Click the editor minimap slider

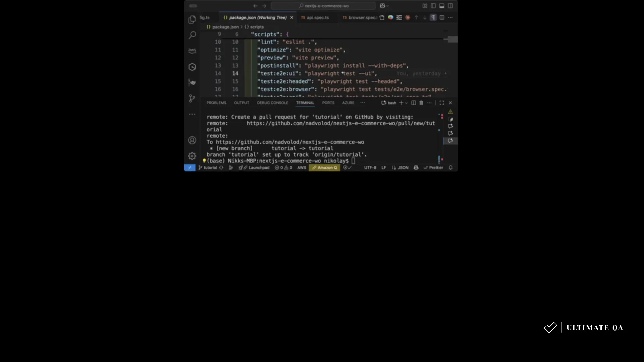pyautogui.click(x=452, y=39)
